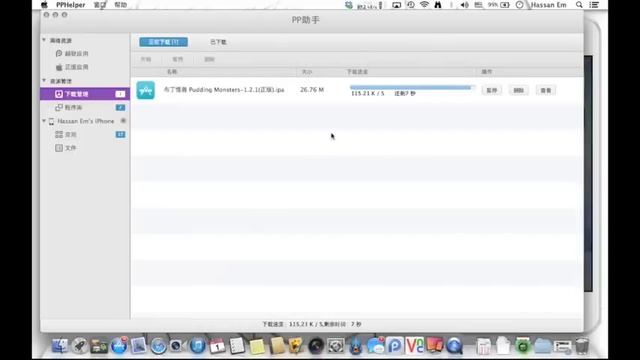Viewport: 640px width, 360px height.
Task: Click the 下载管理 count badge
Action: 120,94
